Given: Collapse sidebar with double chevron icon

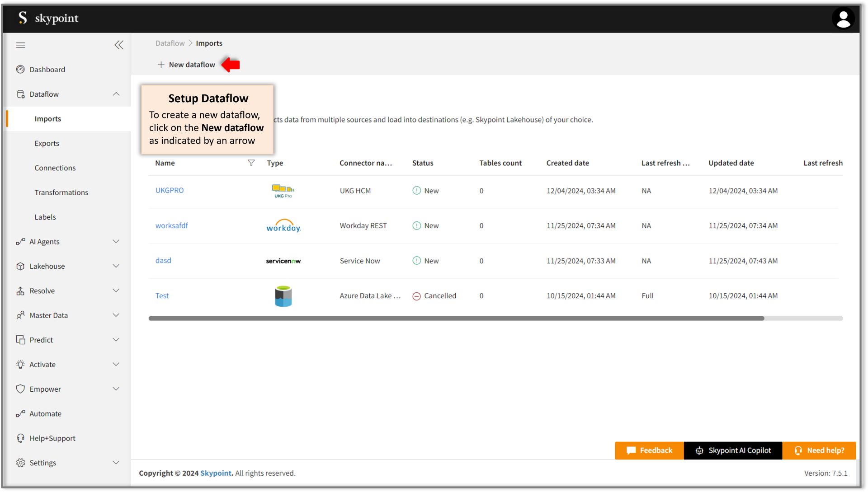Looking at the screenshot, I should (119, 45).
